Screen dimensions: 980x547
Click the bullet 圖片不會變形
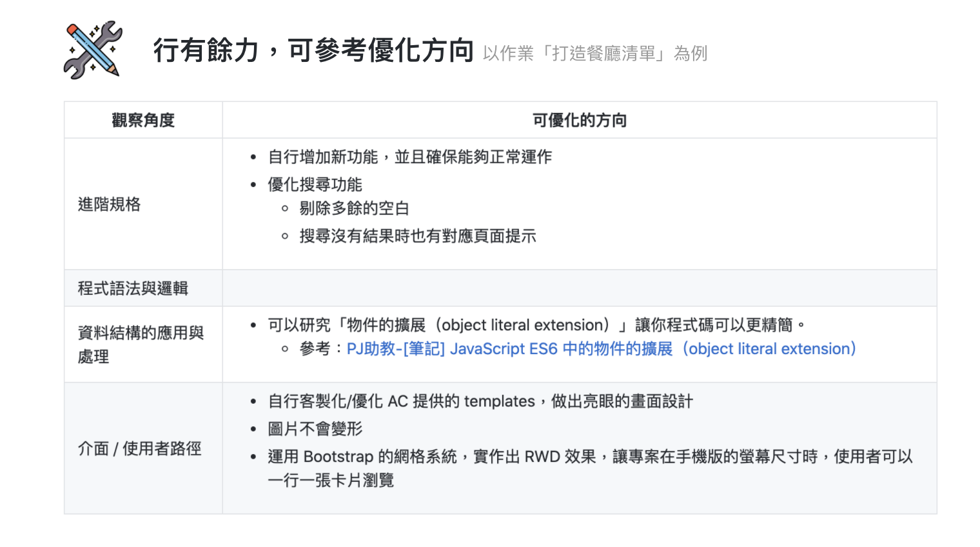tap(315, 429)
